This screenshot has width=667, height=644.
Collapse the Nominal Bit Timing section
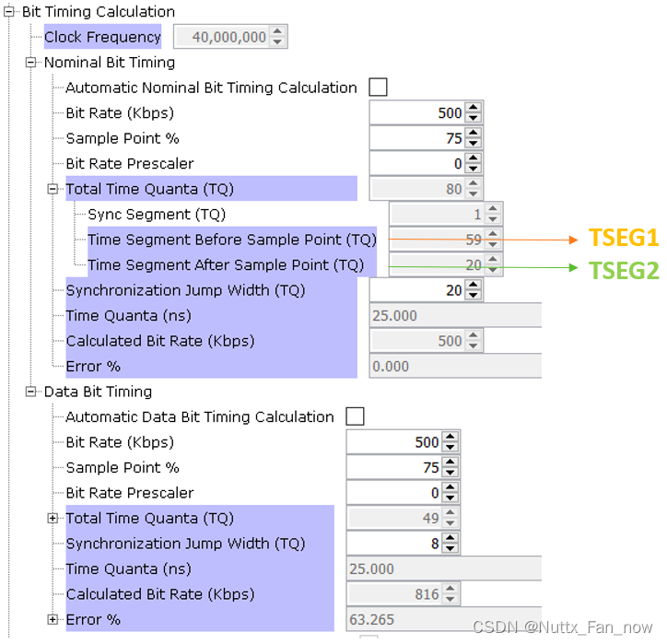pos(30,63)
